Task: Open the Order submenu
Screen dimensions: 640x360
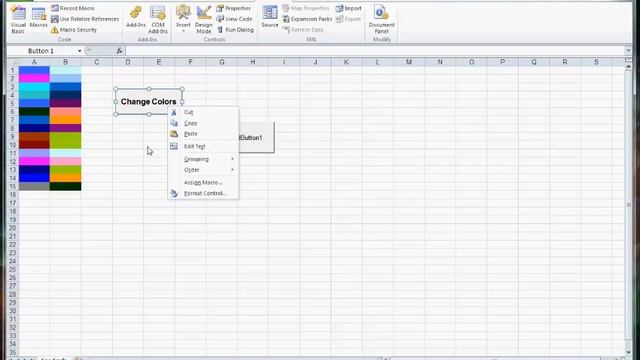Action: coord(203,170)
